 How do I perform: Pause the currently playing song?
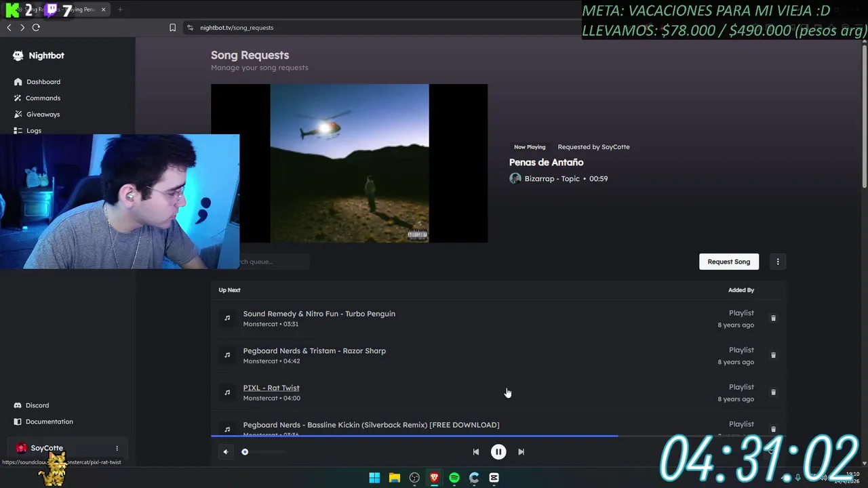tap(498, 452)
